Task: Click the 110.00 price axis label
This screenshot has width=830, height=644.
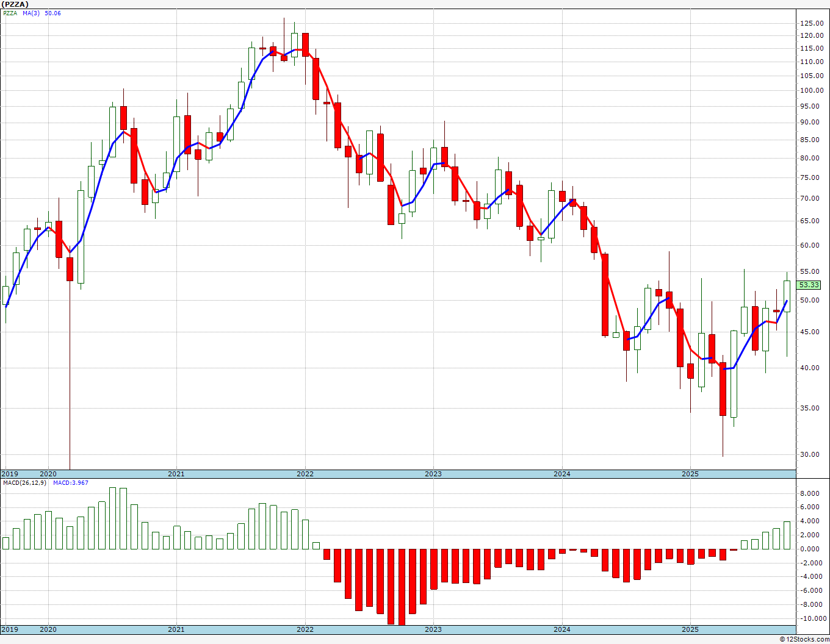Action: pyautogui.click(x=810, y=62)
